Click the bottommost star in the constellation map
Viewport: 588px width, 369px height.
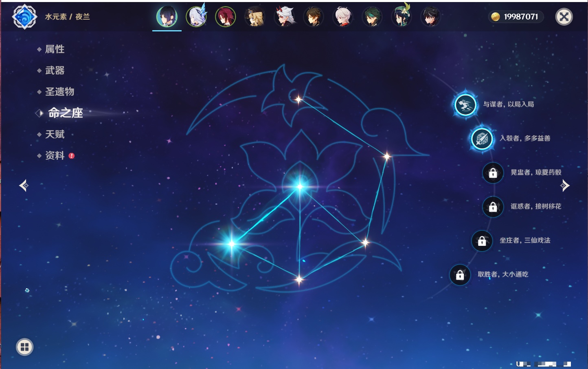299,279
